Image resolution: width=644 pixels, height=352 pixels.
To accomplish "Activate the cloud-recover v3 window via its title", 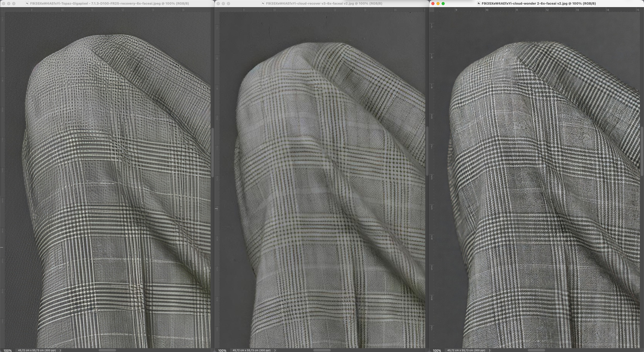I will point(324,3).
